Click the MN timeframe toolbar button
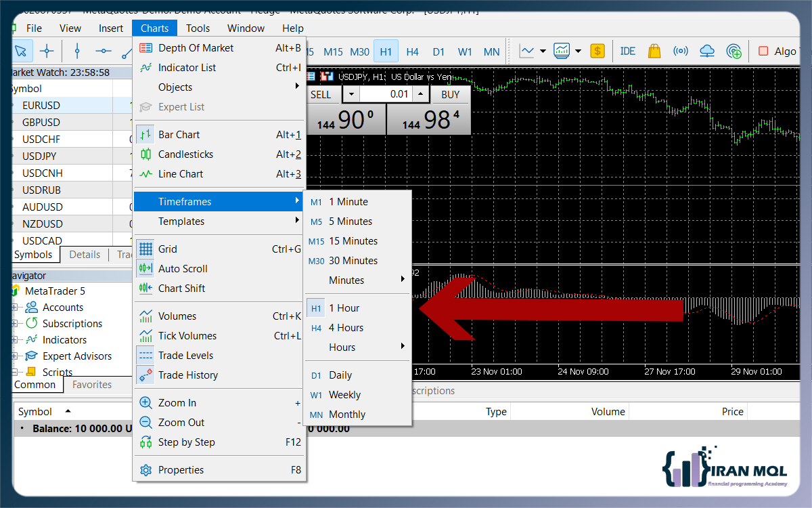This screenshot has height=508, width=812. point(492,51)
